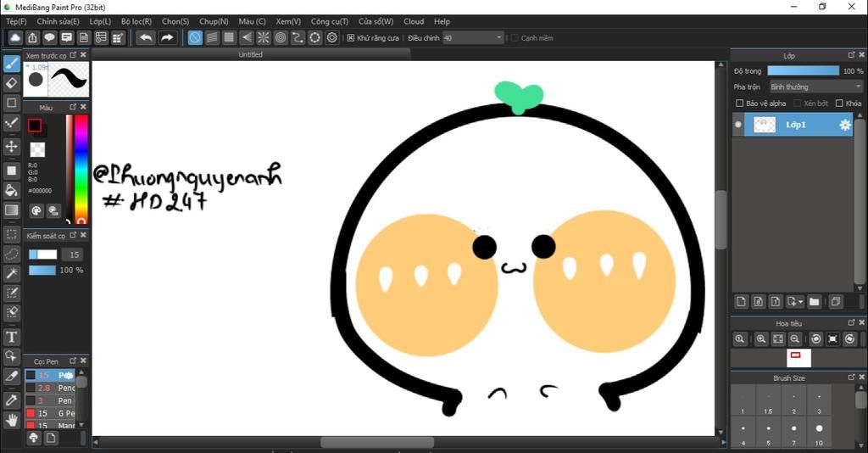The image size is (868, 453).
Task: Open the Cloud menu
Action: [414, 21]
